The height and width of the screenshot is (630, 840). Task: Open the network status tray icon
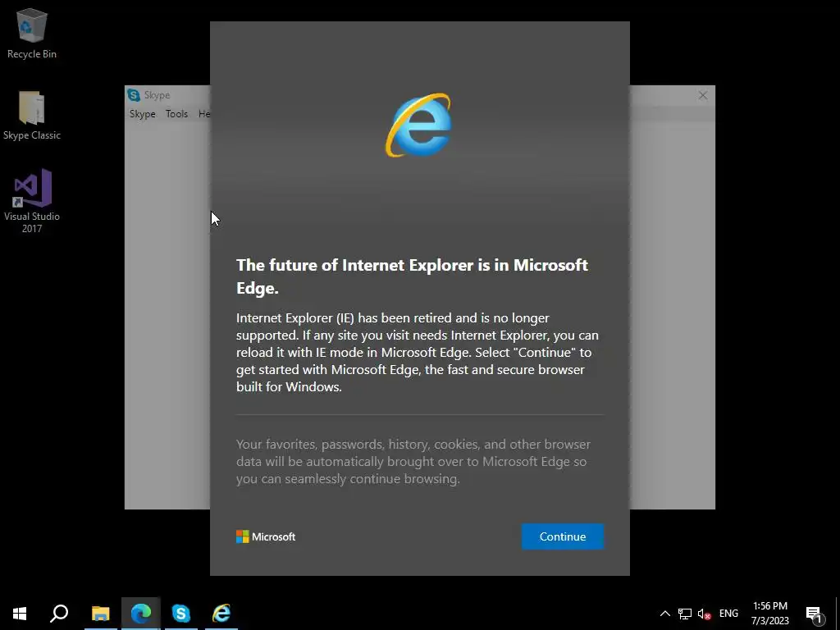pyautogui.click(x=684, y=614)
